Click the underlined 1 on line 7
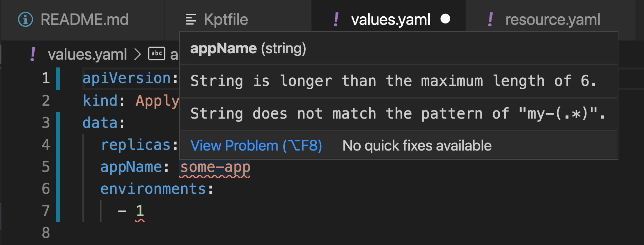644x245 pixels. coord(139,211)
